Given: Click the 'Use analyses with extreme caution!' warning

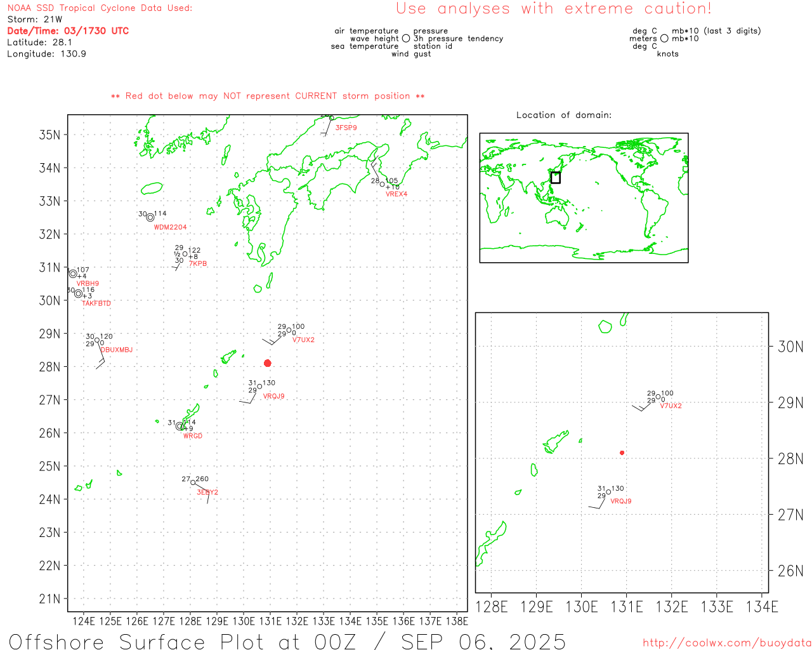Looking at the screenshot, I should pos(554,8).
